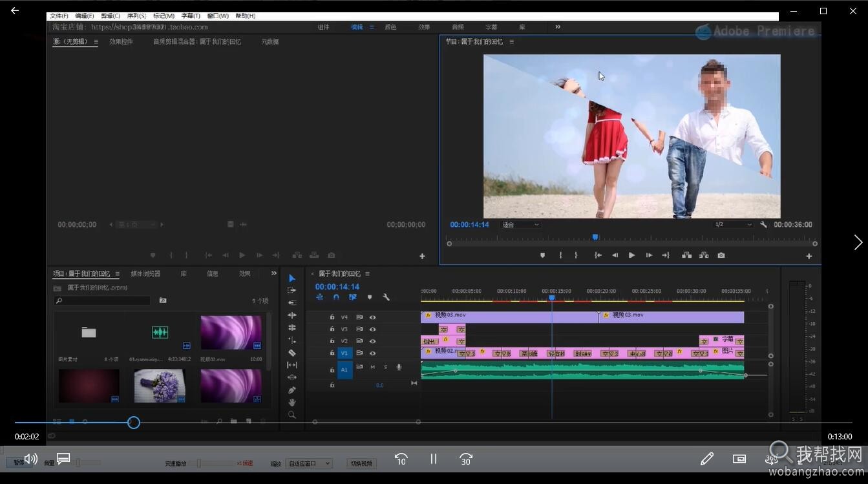Click Mark Out in Program Monitor
Screen dimensions: 868x484
click(576, 255)
